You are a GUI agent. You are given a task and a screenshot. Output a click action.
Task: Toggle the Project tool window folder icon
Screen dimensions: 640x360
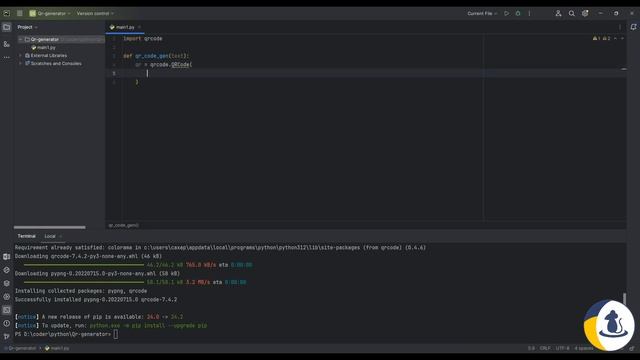coord(7,27)
